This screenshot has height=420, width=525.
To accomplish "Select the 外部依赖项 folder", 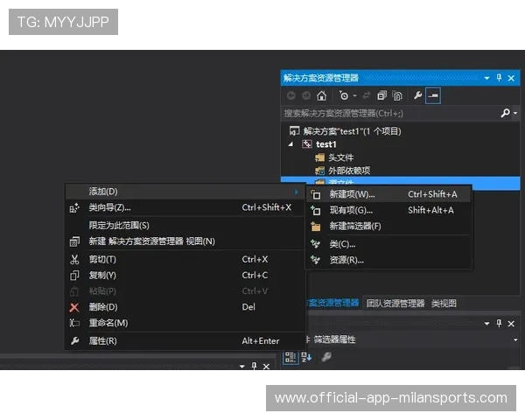I will coord(349,171).
